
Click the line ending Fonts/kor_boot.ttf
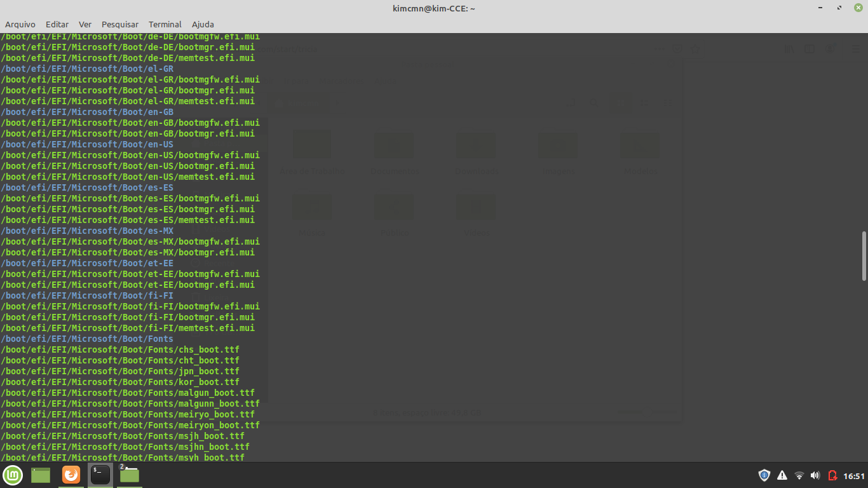point(120,382)
